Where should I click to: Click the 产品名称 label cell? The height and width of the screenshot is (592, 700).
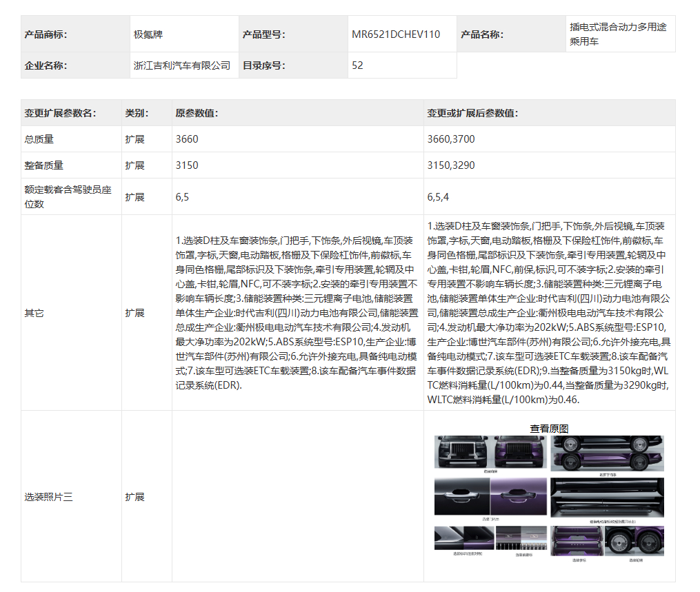tap(511, 34)
